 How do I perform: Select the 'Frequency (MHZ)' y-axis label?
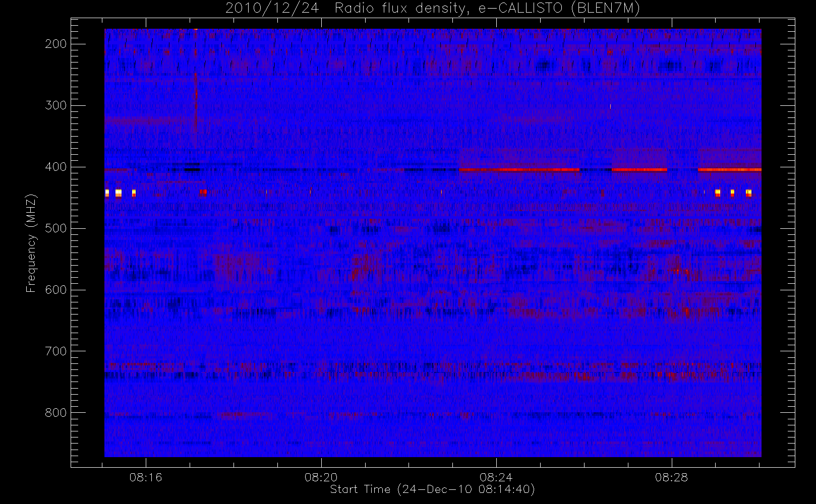pos(31,243)
